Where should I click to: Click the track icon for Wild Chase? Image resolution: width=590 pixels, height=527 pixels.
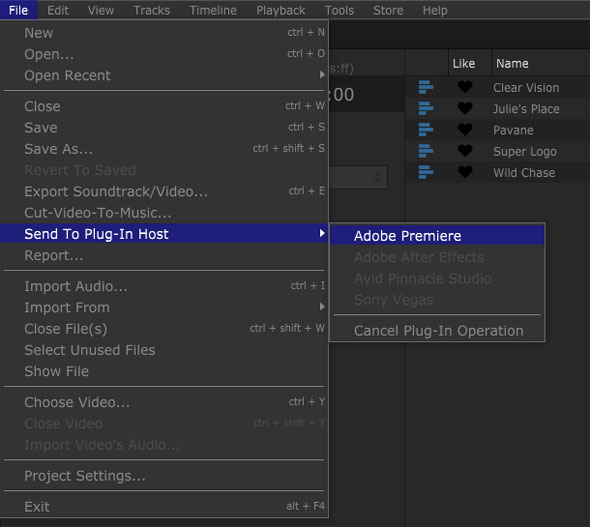tap(426, 172)
